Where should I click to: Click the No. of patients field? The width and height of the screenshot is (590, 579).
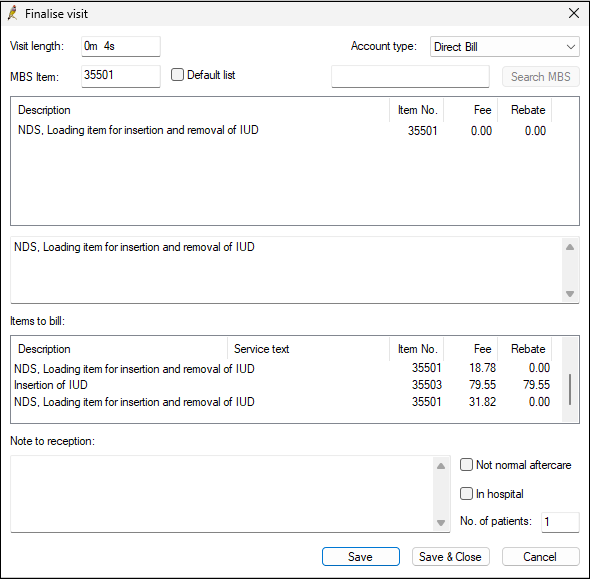(560, 522)
